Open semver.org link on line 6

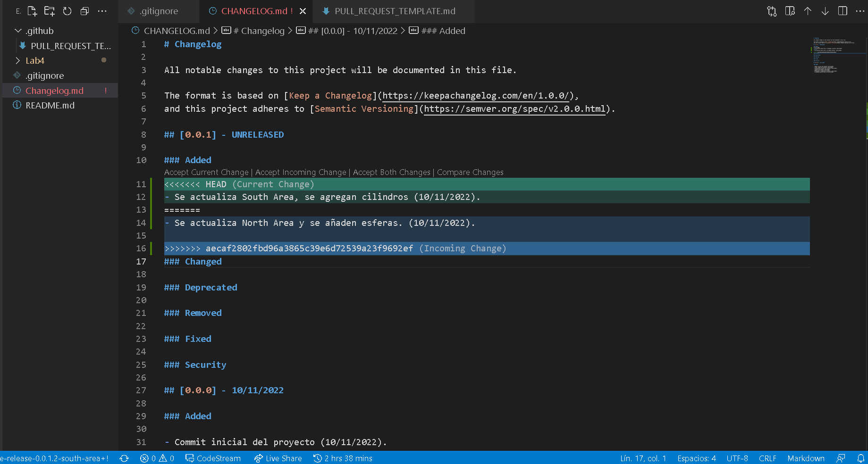click(514, 109)
